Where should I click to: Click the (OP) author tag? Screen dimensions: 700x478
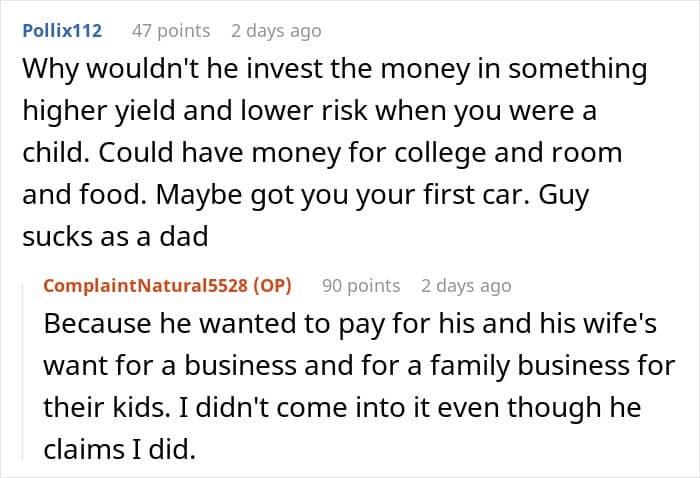pos(268,285)
